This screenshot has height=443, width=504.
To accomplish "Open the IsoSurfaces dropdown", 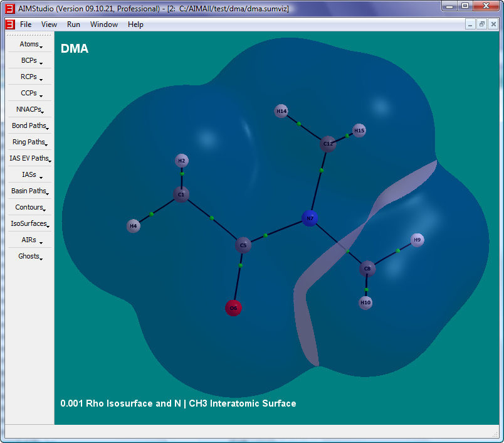I will coord(29,224).
